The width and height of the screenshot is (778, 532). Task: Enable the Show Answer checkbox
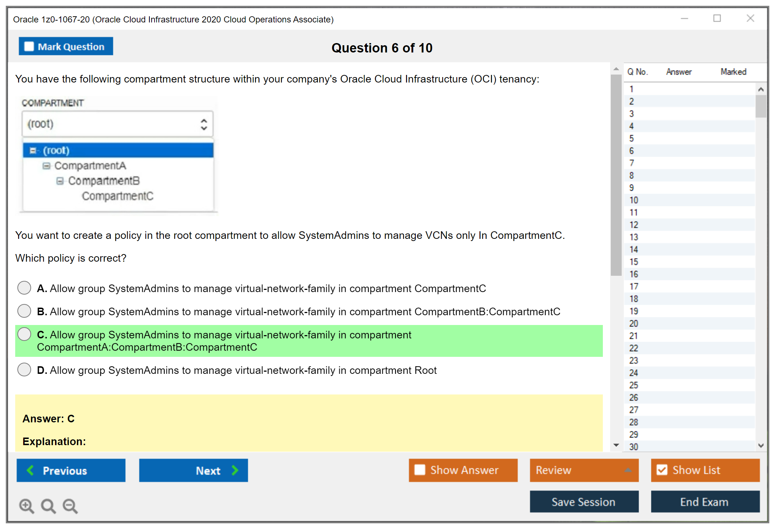click(x=420, y=470)
